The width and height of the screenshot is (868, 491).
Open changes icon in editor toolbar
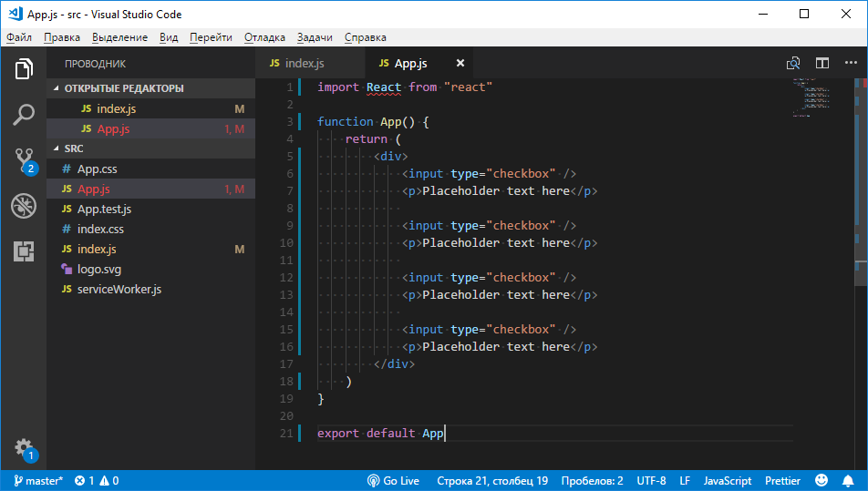[x=793, y=63]
